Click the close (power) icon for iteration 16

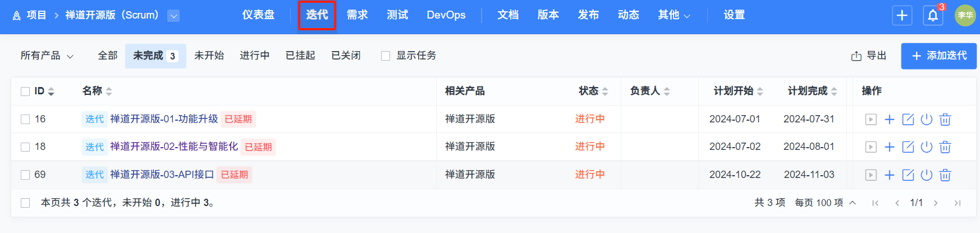coord(926,119)
